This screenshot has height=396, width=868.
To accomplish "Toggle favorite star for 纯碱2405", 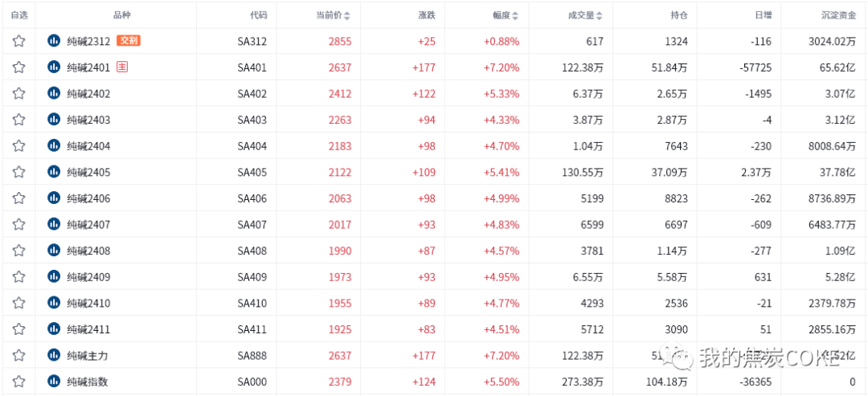I will [x=18, y=172].
